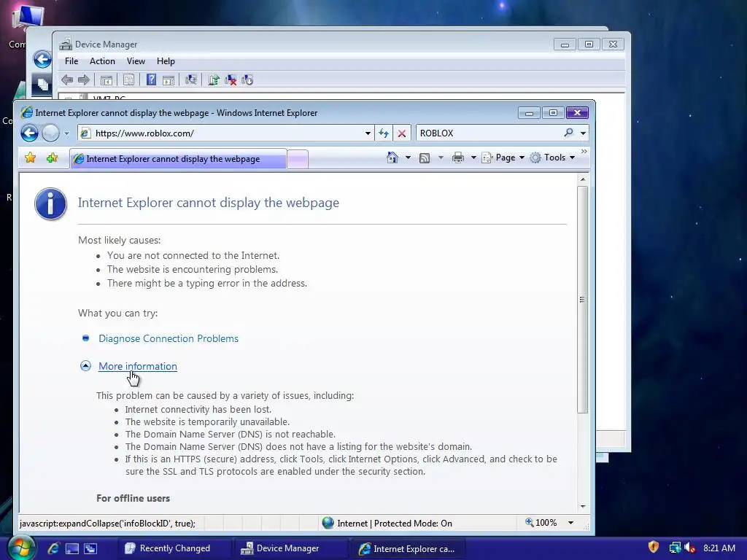The width and height of the screenshot is (747, 560).
Task: Click the More information link
Action: (x=138, y=366)
